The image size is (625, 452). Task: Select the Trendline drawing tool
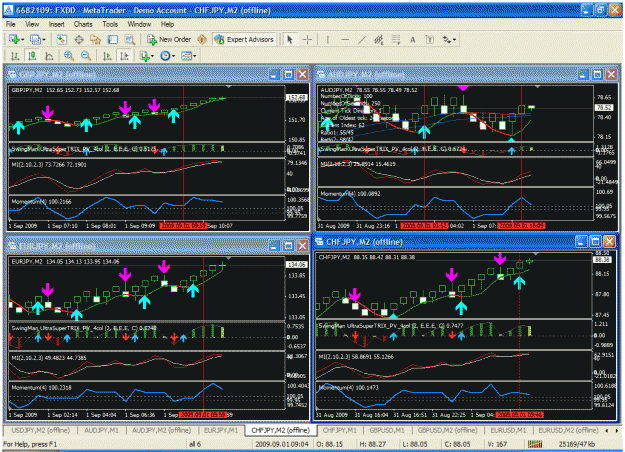coord(362,39)
